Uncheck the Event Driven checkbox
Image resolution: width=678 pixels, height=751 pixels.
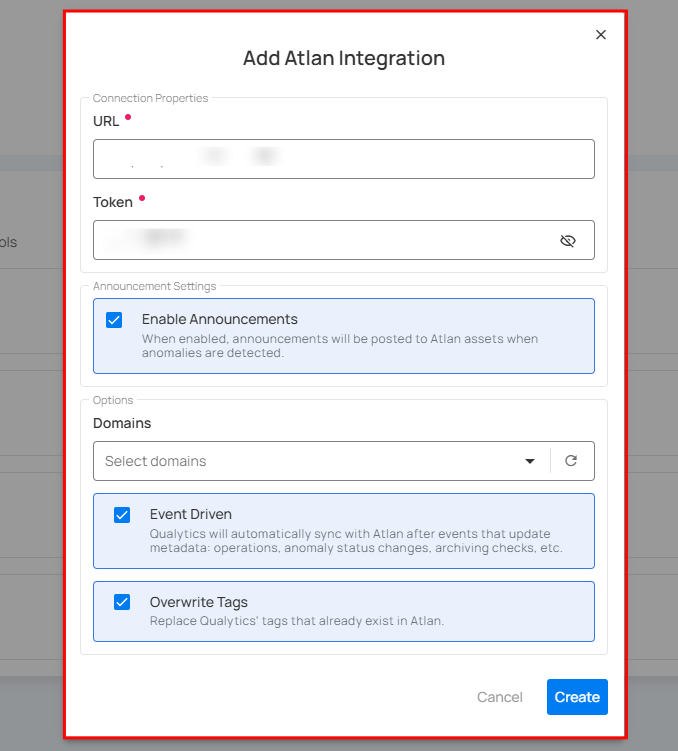(x=122, y=515)
